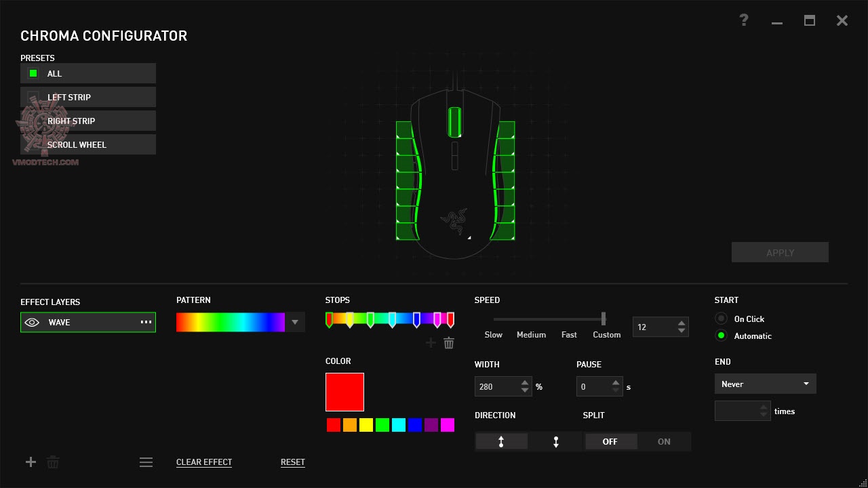This screenshot has width=868, height=488.
Task: Select the scroll wheel zone on the mouse
Action: tap(454, 123)
